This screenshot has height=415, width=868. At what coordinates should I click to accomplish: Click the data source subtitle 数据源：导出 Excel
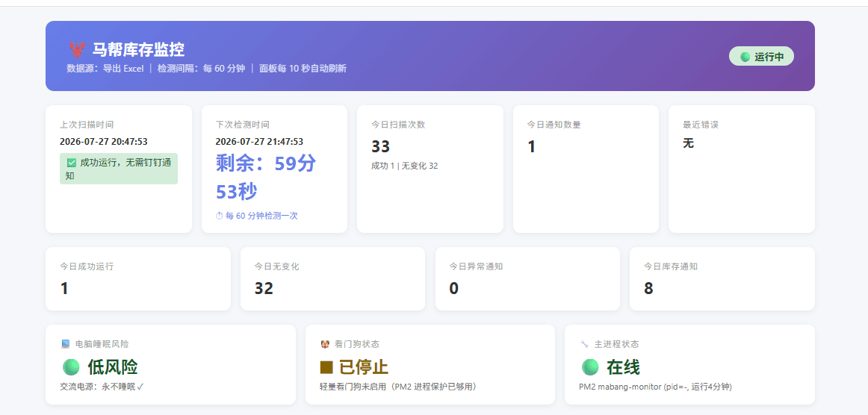pyautogui.click(x=105, y=69)
